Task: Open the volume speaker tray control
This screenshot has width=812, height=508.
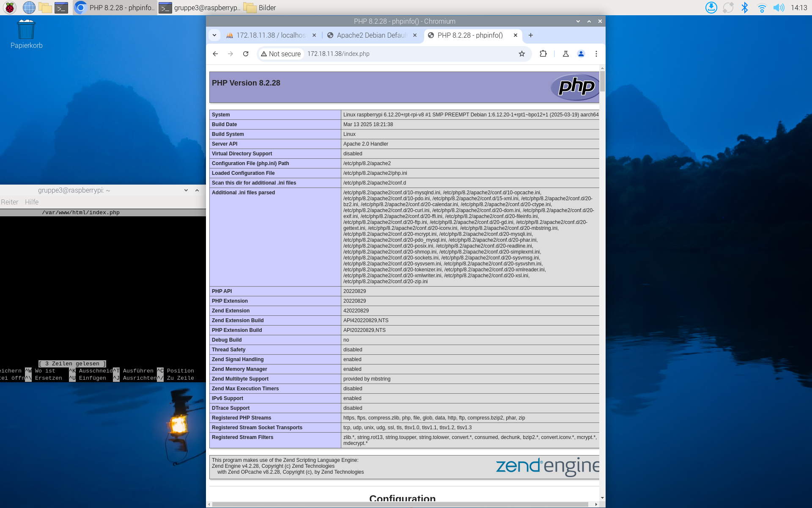Action: (779, 8)
